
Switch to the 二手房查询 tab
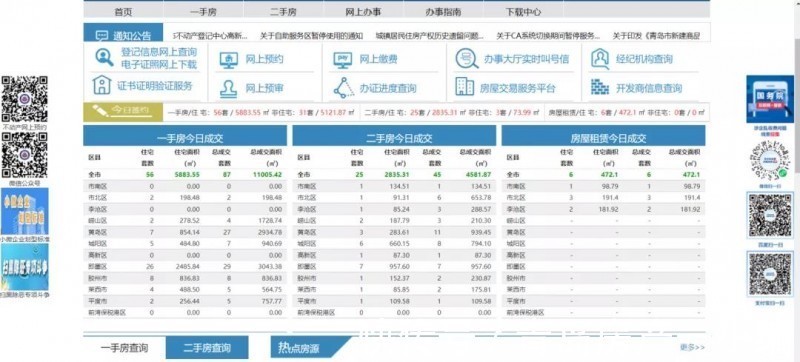point(207,348)
